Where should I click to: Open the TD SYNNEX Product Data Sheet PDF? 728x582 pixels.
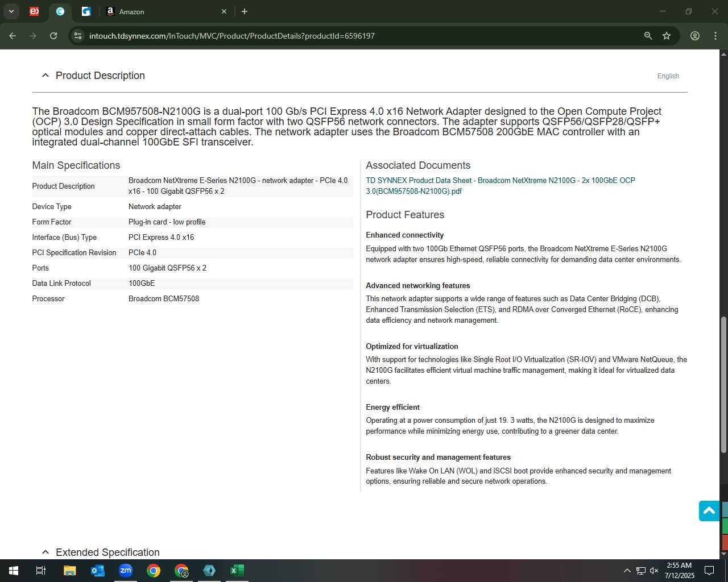coord(500,186)
